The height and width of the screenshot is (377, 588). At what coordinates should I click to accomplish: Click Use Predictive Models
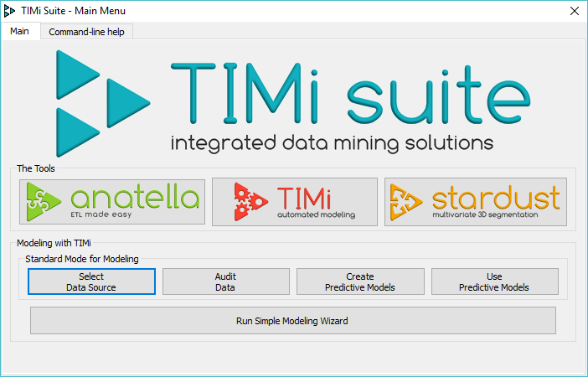(495, 281)
